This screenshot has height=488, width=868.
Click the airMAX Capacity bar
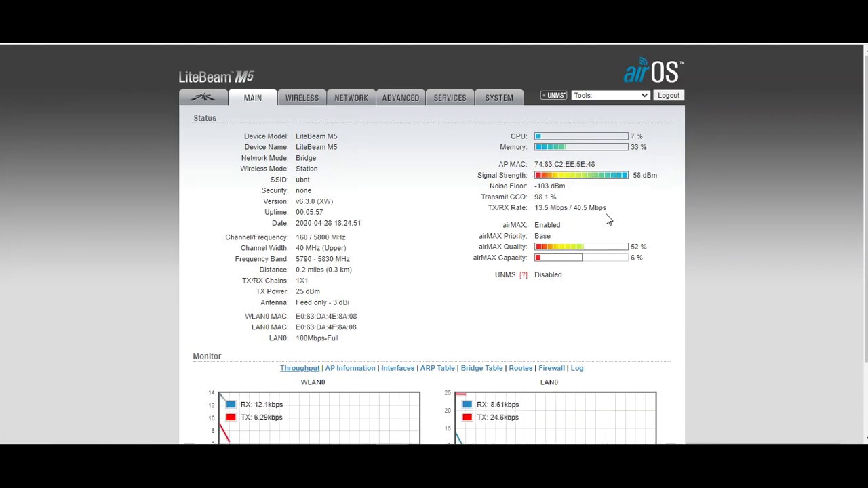[581, 258]
